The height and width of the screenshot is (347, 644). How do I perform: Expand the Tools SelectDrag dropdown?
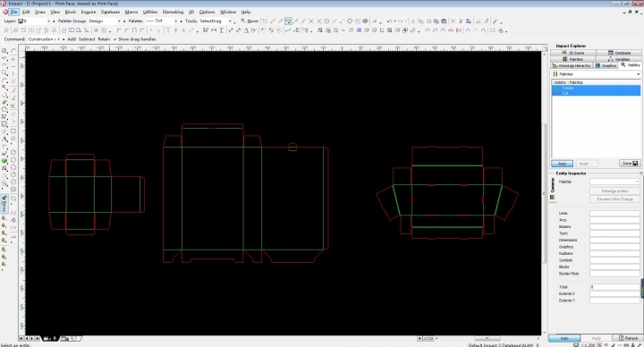[x=216, y=21]
